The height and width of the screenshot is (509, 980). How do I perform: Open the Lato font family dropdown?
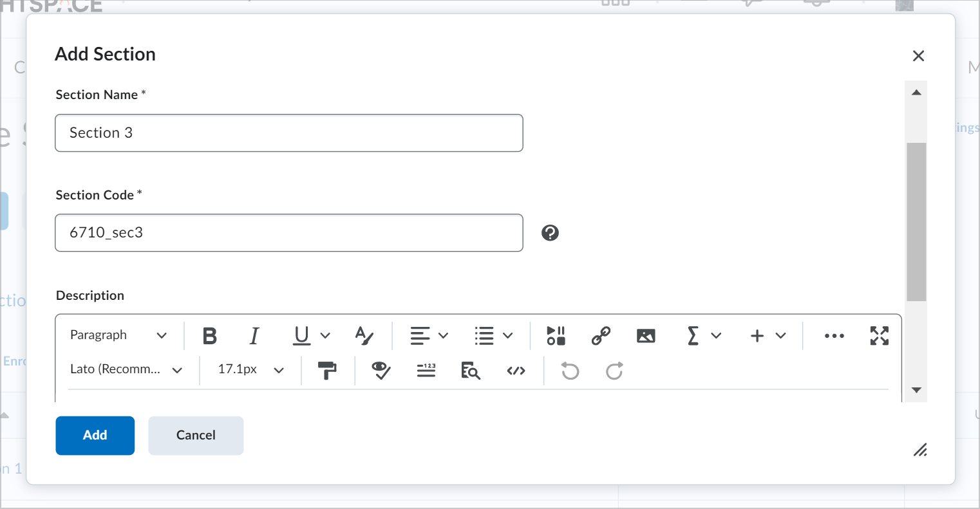(127, 370)
